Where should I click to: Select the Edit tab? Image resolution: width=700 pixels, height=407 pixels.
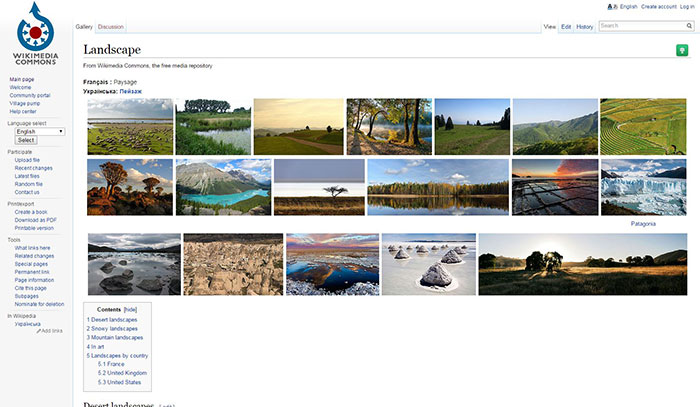pos(566,27)
